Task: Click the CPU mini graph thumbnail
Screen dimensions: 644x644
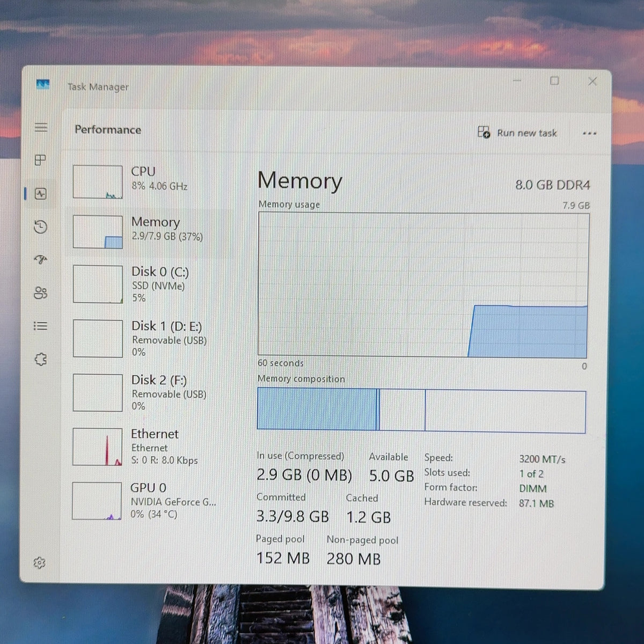Action: click(98, 182)
